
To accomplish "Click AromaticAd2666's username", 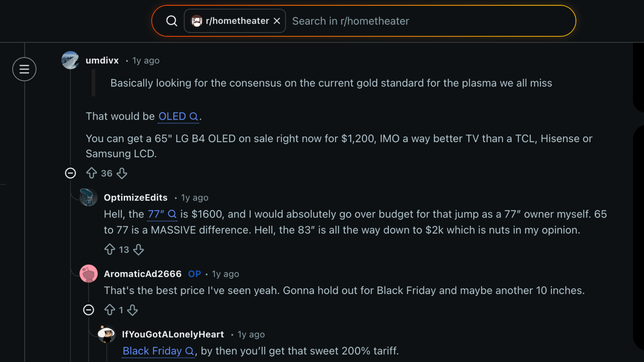I will pos(143,274).
